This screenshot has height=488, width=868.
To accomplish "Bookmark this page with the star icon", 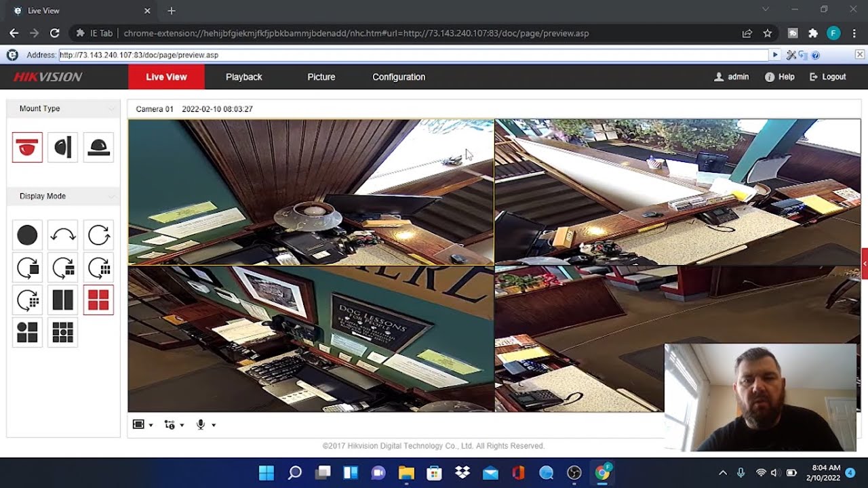I will (768, 33).
